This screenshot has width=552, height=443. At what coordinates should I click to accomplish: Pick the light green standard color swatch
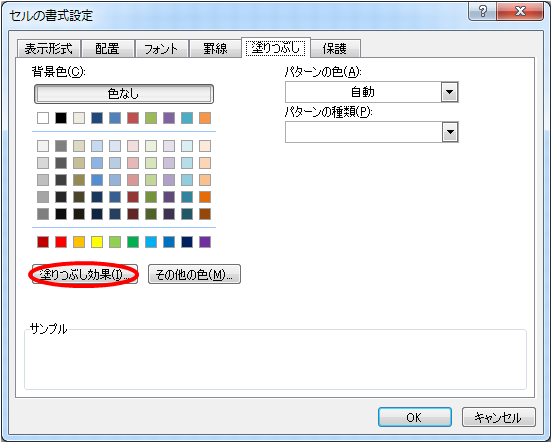(x=115, y=242)
